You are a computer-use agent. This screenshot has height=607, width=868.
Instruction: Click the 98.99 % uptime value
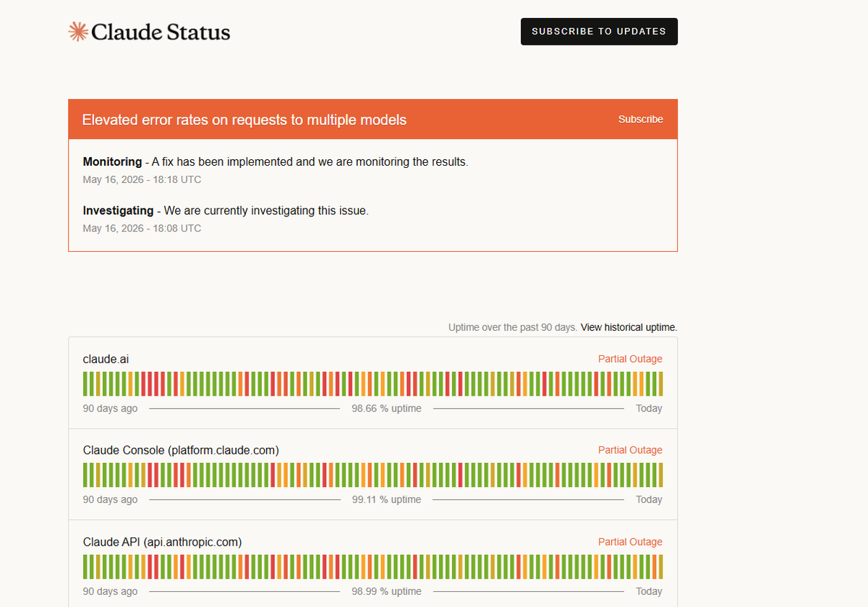386,591
